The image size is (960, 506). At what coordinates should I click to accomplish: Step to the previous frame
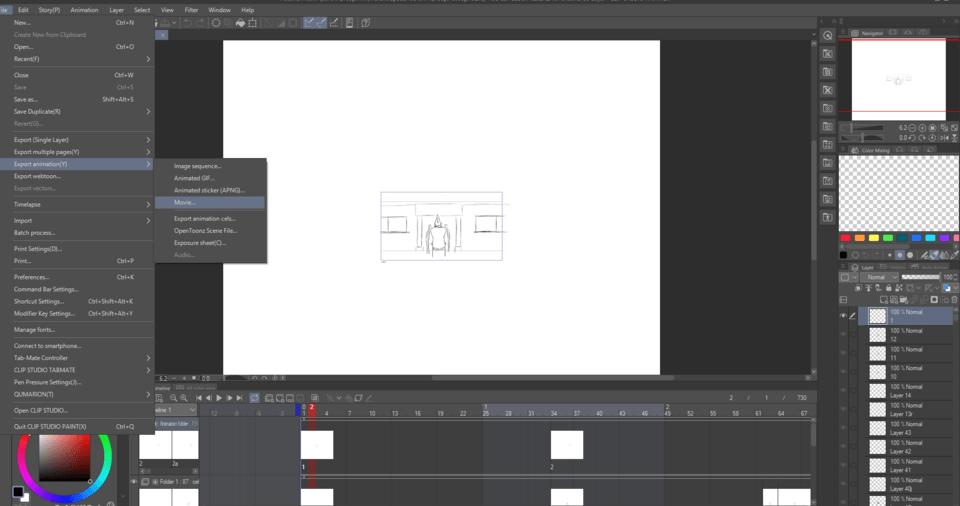point(209,398)
